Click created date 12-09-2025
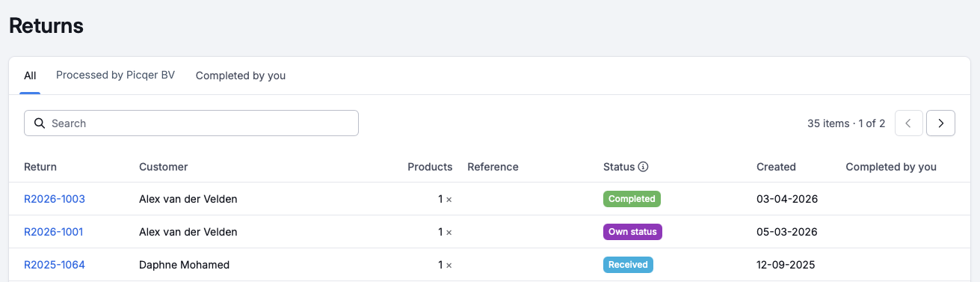This screenshot has width=980, height=282. point(786,265)
